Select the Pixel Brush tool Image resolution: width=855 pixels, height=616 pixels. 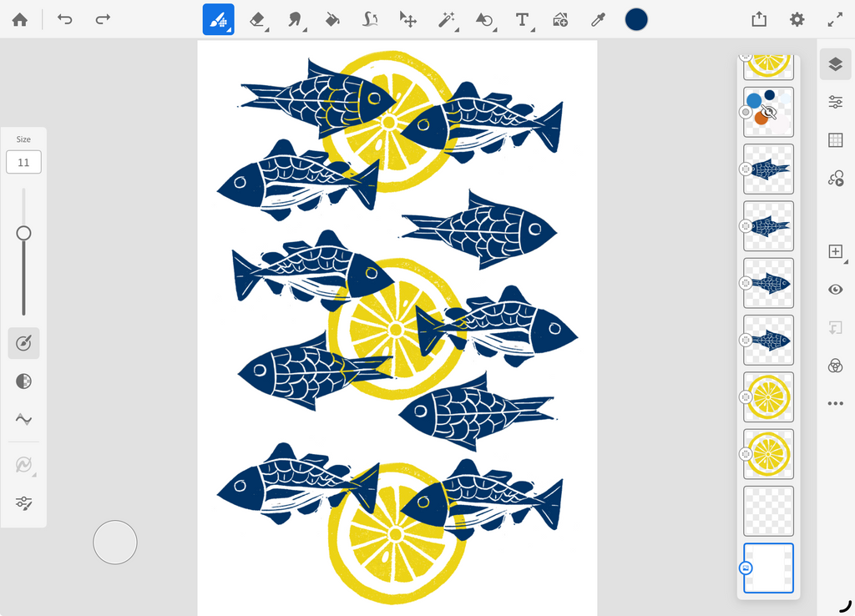tap(219, 20)
